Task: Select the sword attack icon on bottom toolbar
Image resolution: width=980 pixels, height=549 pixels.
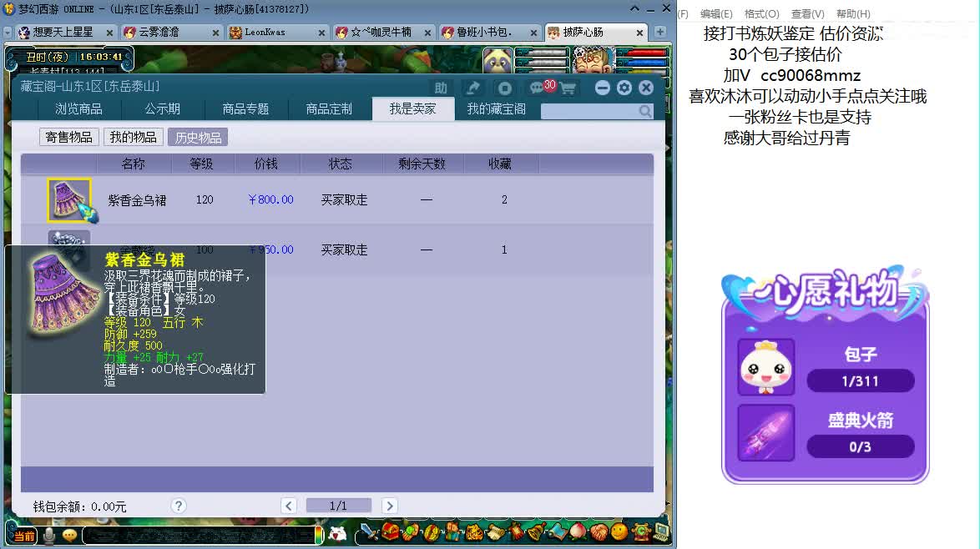Action: (x=370, y=532)
